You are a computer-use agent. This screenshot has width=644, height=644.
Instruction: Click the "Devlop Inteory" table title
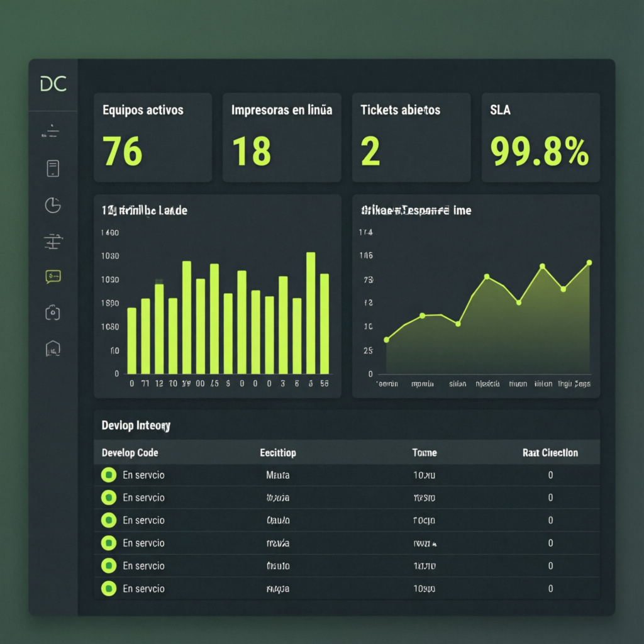[136, 426]
